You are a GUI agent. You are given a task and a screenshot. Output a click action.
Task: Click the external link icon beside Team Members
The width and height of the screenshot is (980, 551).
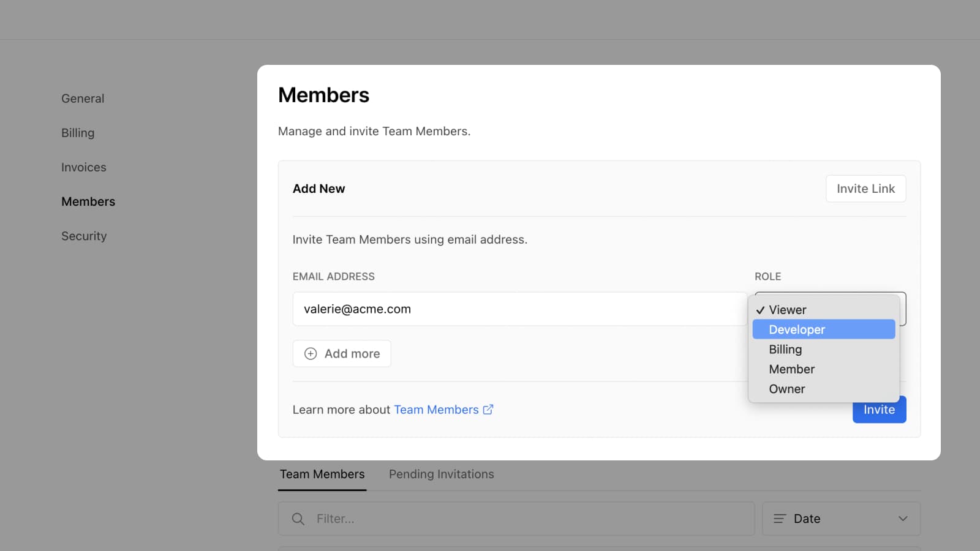click(488, 410)
